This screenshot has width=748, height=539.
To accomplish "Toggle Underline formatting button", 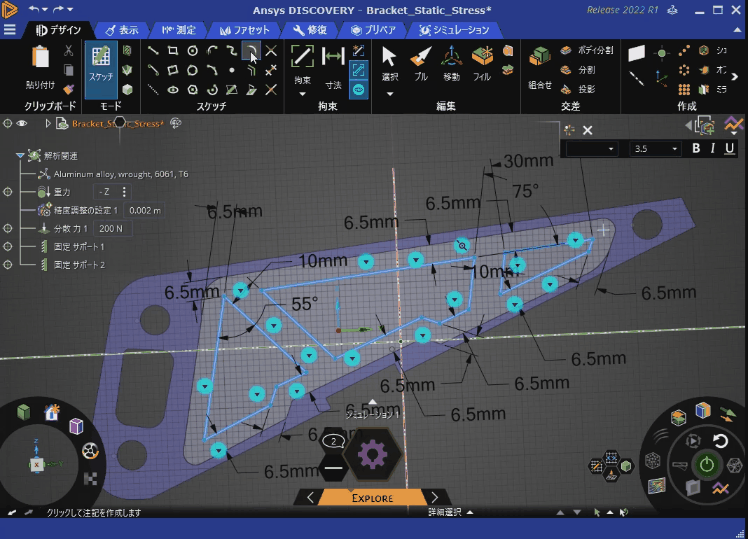I will point(729,148).
